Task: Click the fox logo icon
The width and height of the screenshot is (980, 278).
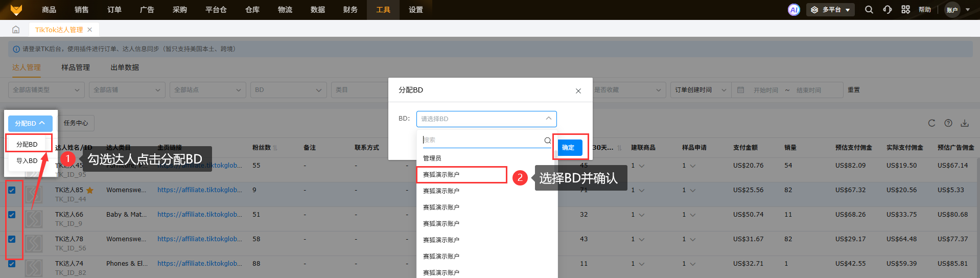Action: 16,10
